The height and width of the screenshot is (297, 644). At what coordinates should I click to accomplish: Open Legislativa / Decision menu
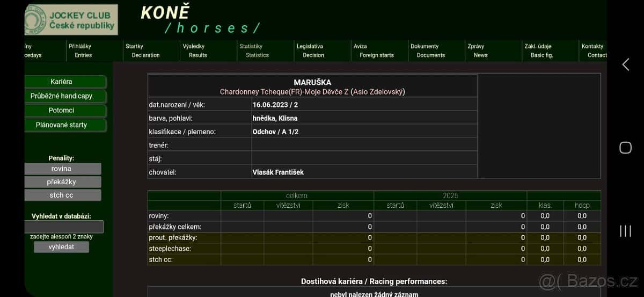click(312, 50)
